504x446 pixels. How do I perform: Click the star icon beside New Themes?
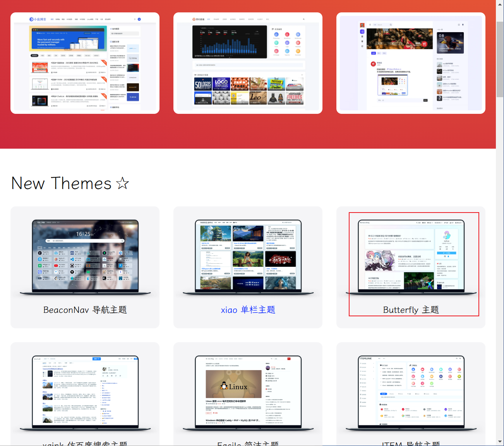tap(122, 183)
